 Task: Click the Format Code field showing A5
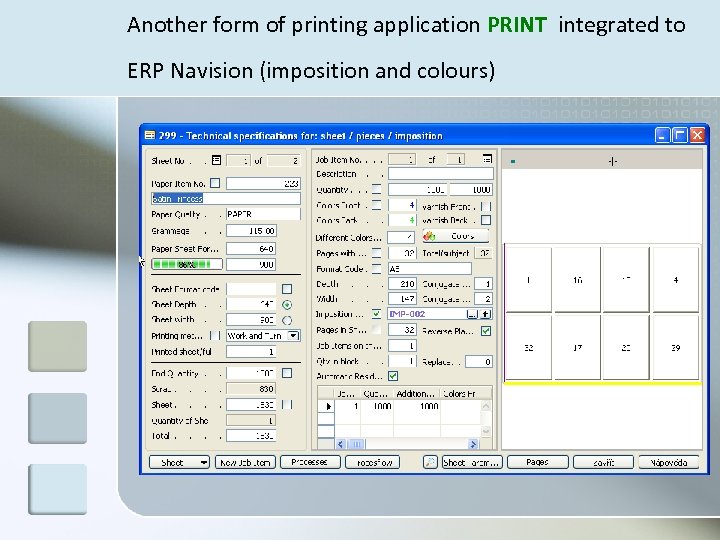(430, 269)
